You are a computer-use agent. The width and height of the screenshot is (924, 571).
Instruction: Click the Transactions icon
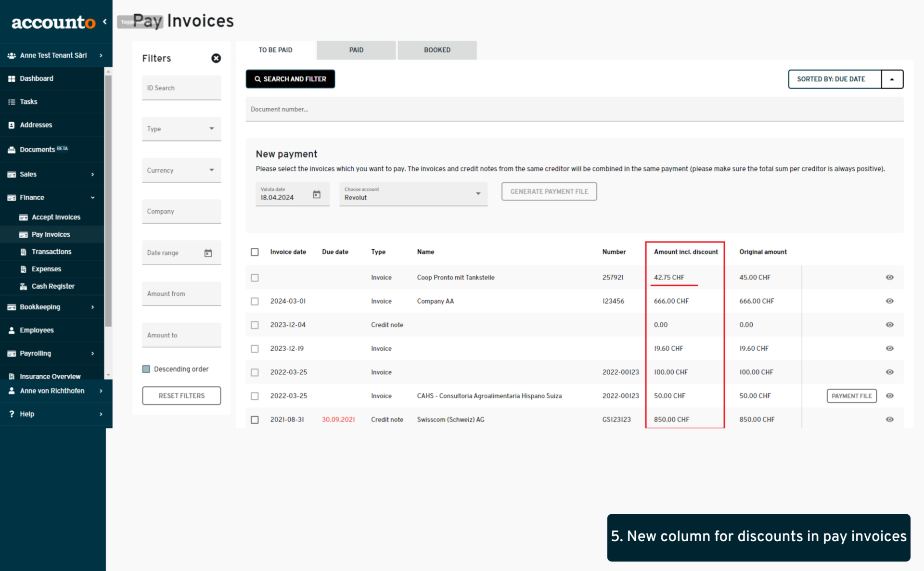(23, 252)
